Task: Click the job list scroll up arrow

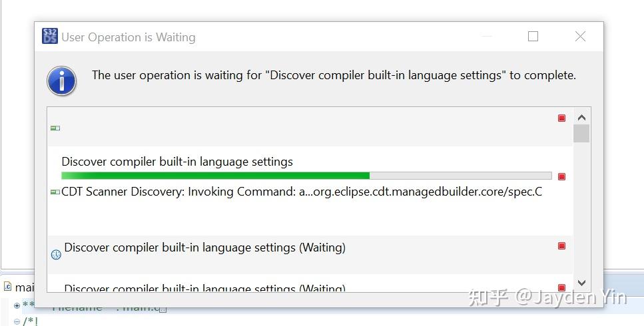Action: coord(581,118)
